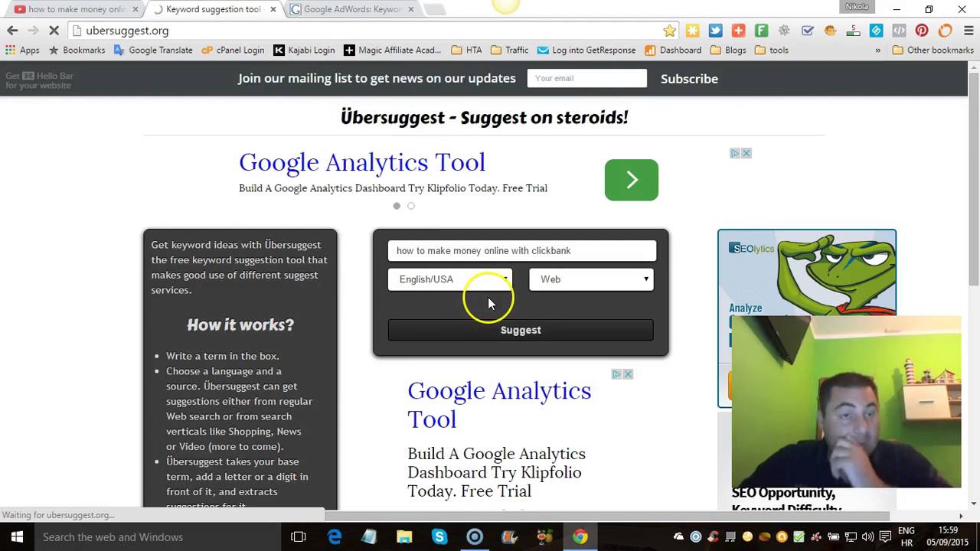This screenshot has height=551, width=980.
Task: Click the ENG HR language indicator in tray
Action: (x=906, y=536)
